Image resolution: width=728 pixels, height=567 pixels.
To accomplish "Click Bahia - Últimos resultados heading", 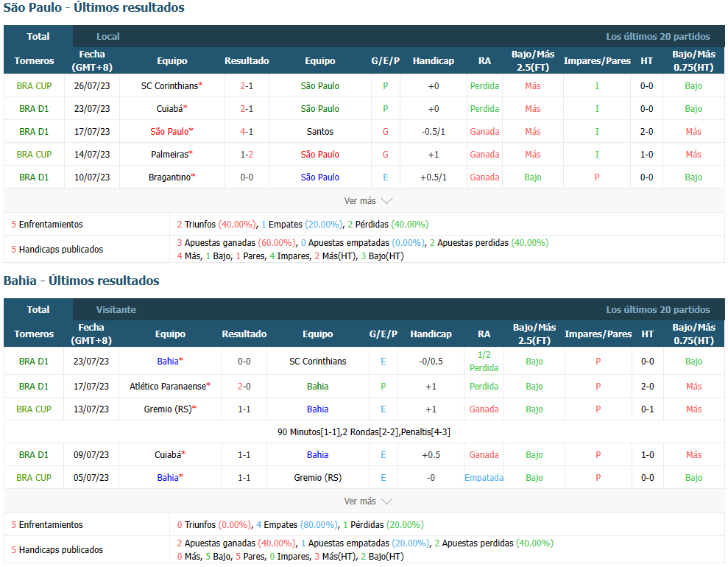I will click(x=81, y=281).
